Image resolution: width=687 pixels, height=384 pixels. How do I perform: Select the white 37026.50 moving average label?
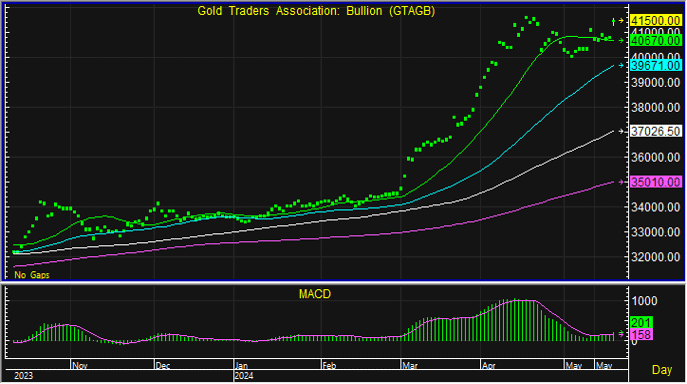point(655,132)
